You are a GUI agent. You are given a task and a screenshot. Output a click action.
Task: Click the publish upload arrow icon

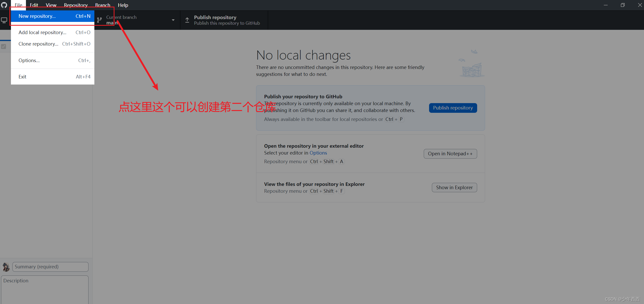[187, 20]
